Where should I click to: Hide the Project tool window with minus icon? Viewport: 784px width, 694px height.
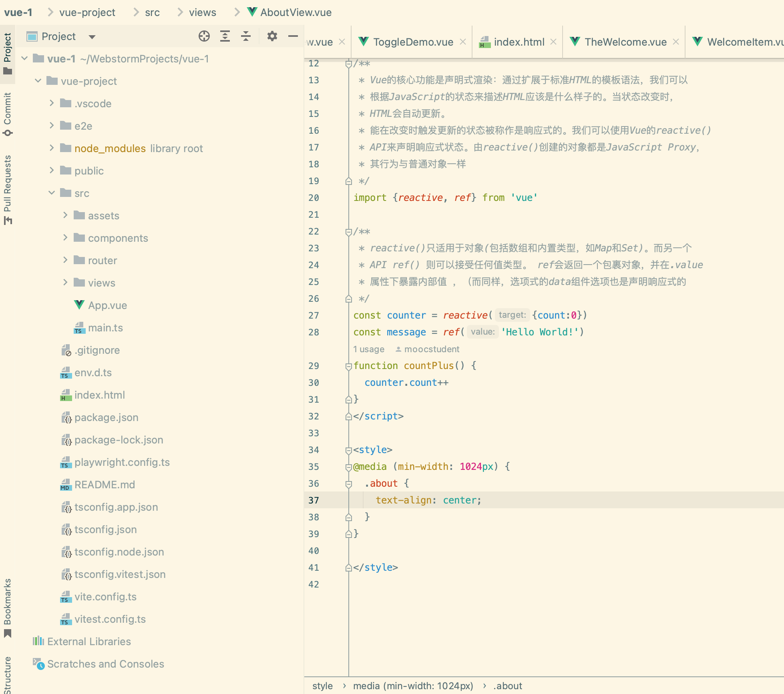tap(293, 36)
